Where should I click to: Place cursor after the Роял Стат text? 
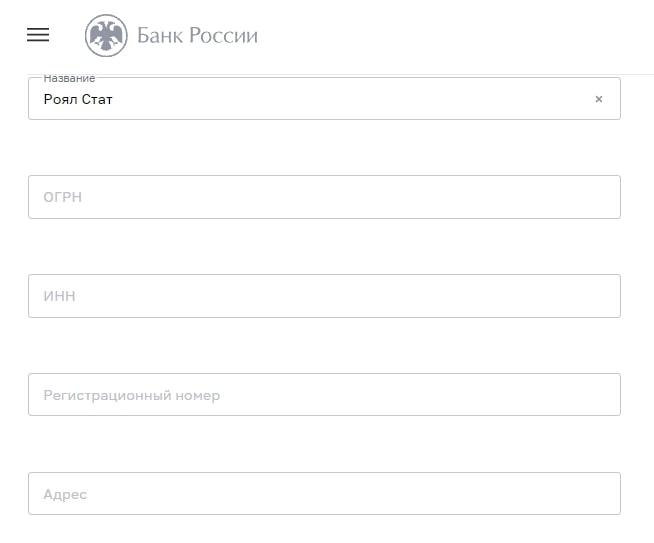[113, 100]
